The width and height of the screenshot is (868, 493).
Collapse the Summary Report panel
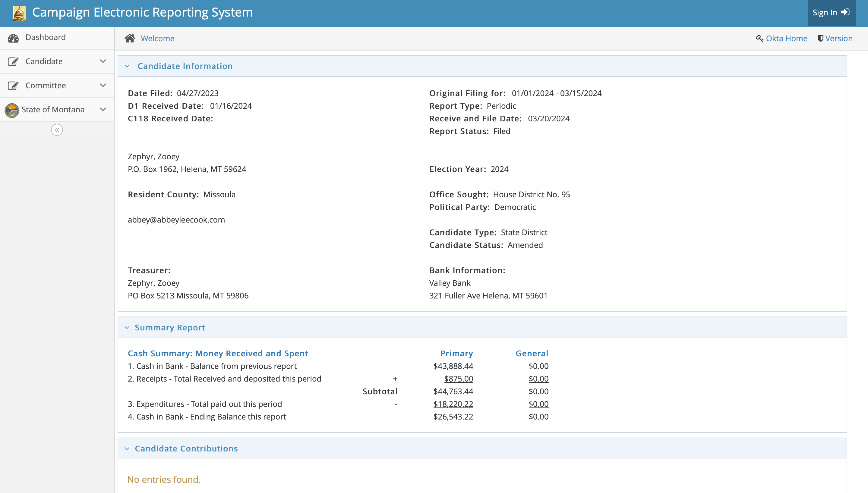tap(127, 327)
